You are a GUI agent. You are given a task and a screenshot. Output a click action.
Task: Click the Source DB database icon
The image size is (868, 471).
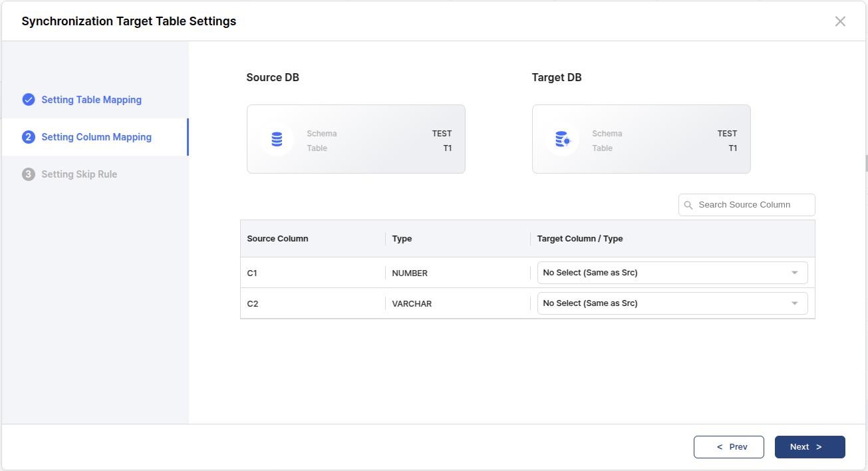coord(277,140)
